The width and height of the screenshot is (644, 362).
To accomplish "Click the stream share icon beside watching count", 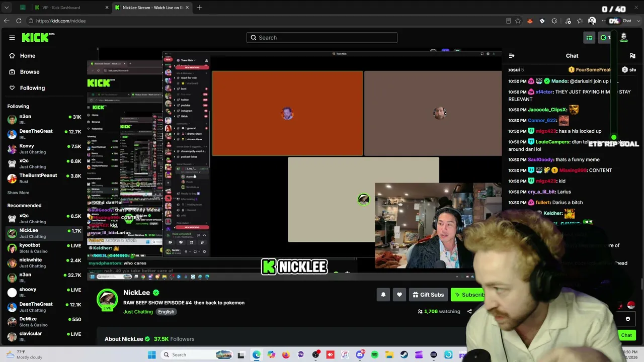I will coord(469,312).
